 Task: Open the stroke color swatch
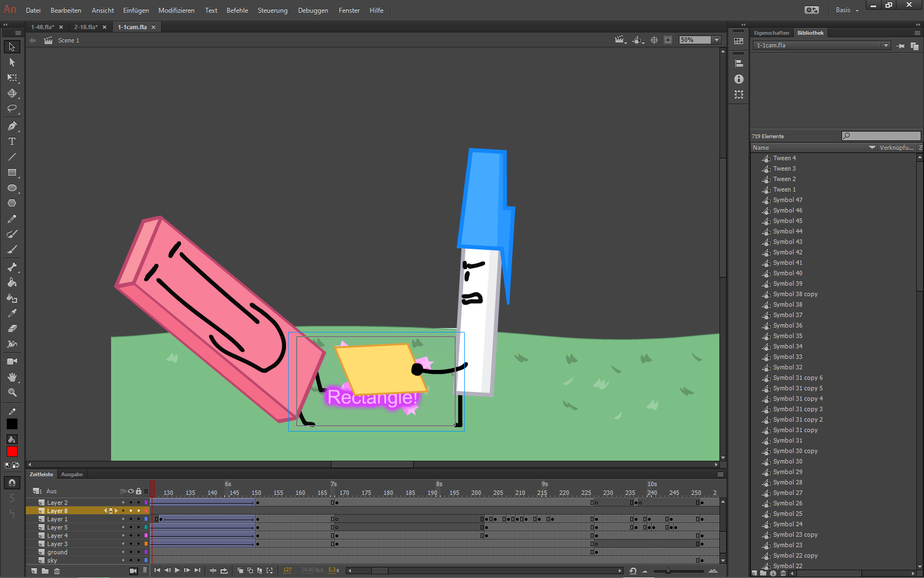pyautogui.click(x=12, y=424)
